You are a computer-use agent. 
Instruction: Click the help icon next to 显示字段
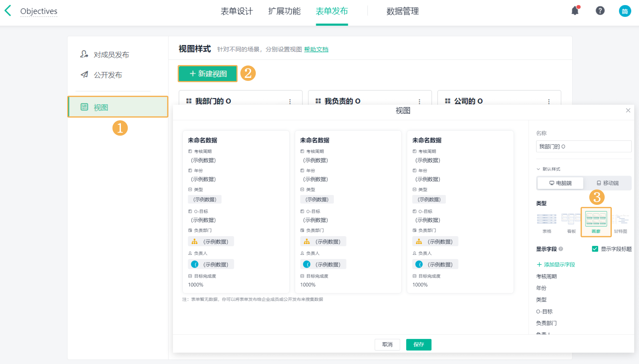click(561, 249)
